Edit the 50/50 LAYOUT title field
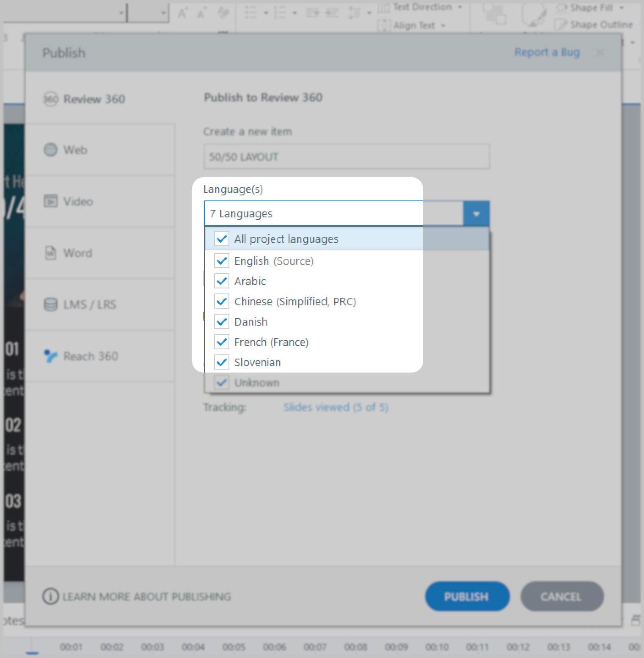 coord(346,156)
